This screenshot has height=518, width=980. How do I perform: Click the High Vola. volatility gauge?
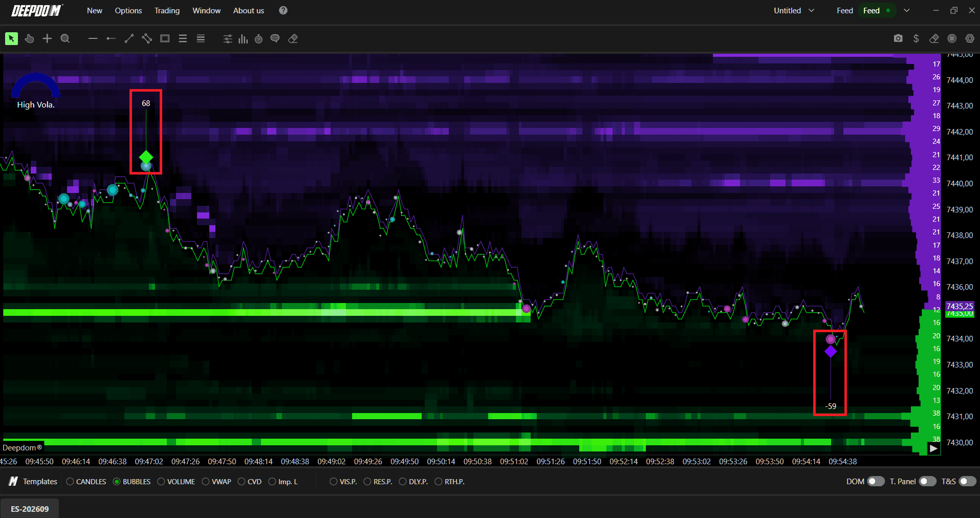pyautogui.click(x=36, y=91)
